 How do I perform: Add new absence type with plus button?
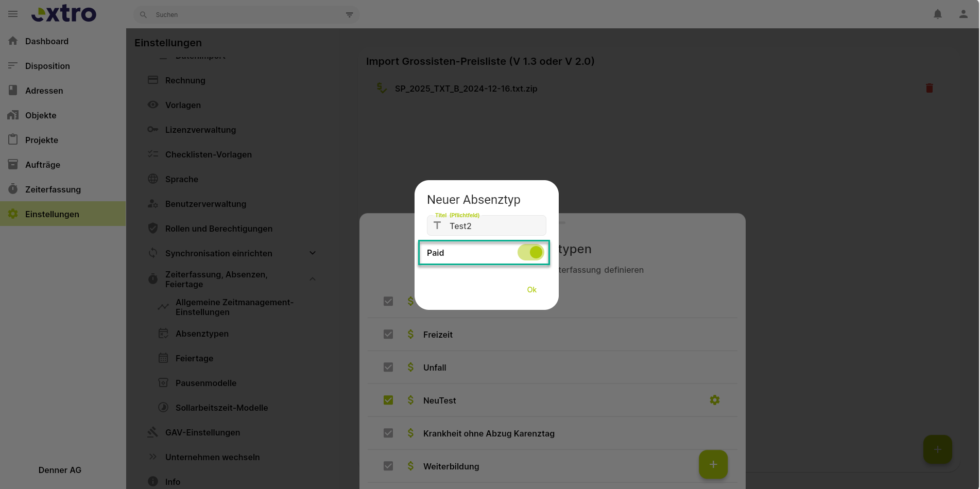pyautogui.click(x=713, y=464)
